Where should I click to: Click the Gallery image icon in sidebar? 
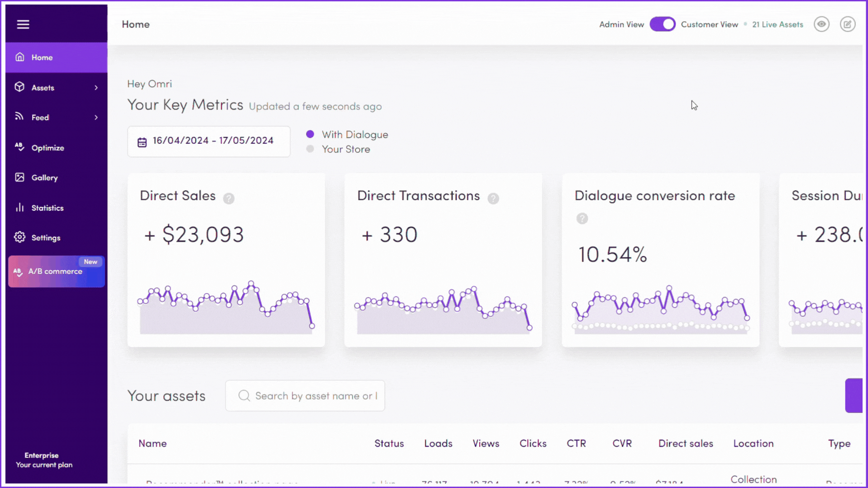point(19,178)
